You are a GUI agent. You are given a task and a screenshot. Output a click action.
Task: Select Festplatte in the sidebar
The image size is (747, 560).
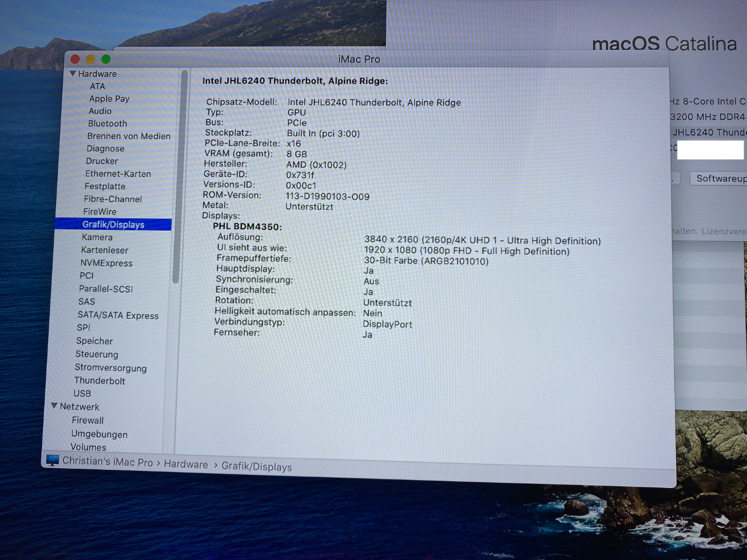105,186
